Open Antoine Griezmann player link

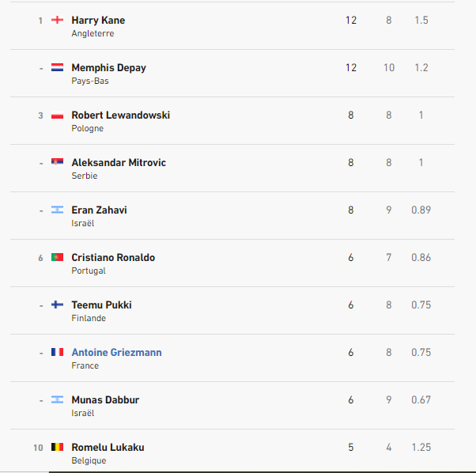click(x=116, y=352)
